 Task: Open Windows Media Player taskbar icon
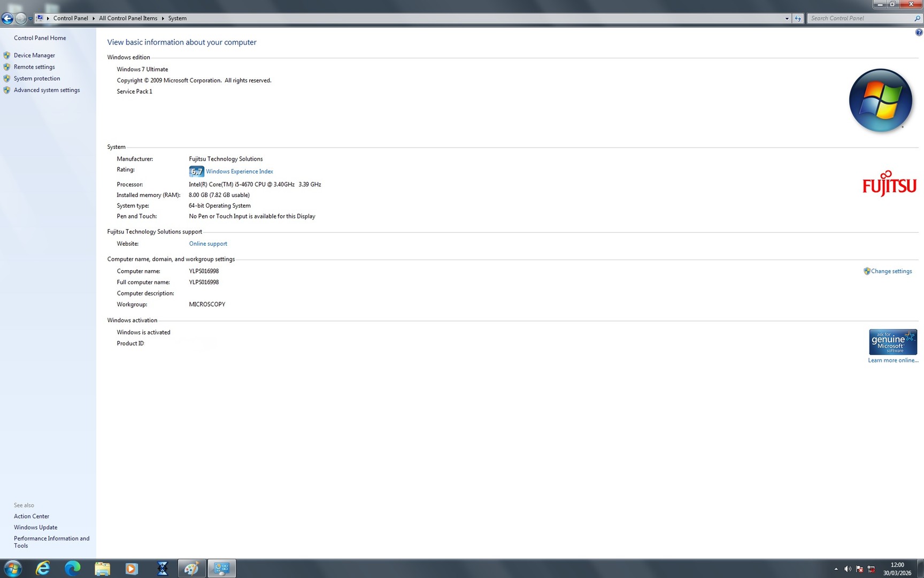click(132, 568)
